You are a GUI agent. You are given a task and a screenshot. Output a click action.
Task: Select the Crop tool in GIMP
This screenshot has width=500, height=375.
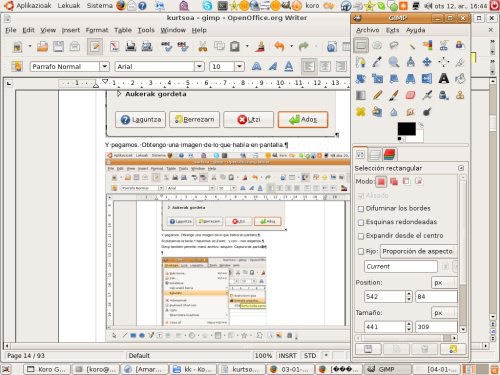point(460,62)
